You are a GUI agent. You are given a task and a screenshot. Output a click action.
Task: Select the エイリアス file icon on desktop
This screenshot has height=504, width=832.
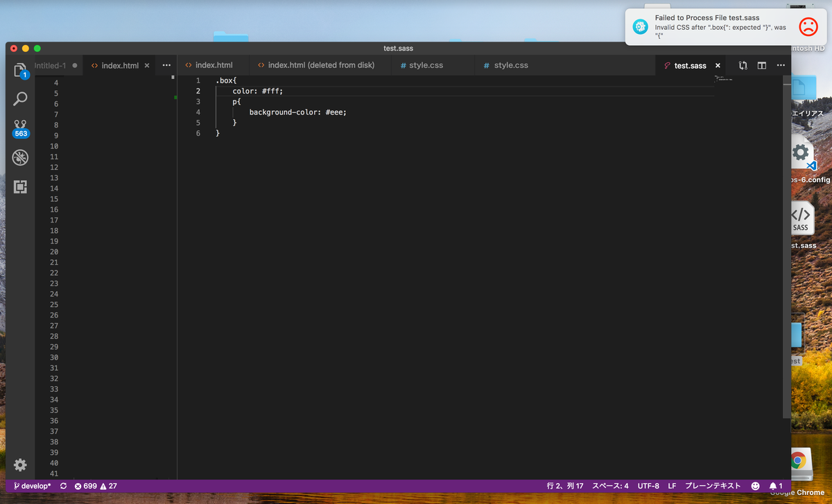pyautogui.click(x=803, y=88)
